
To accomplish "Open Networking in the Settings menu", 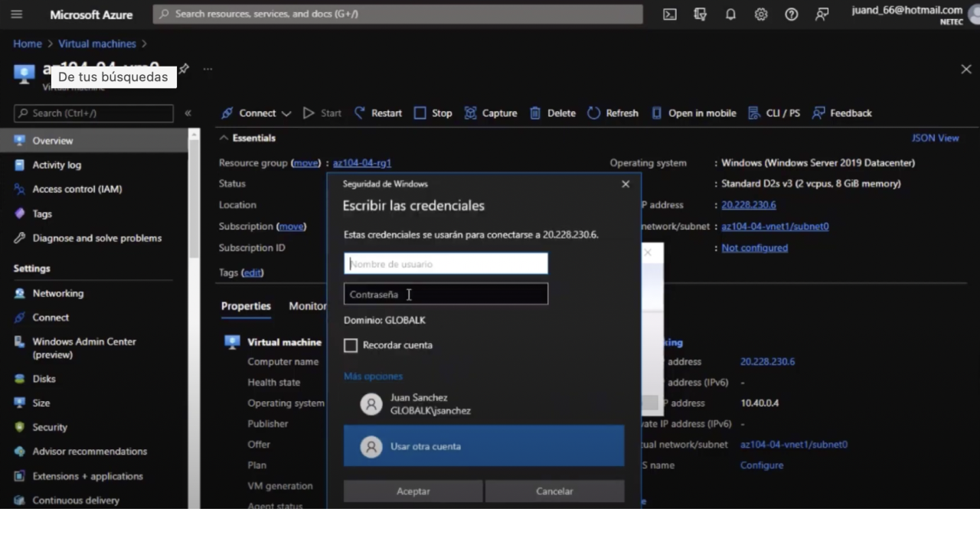I will (57, 293).
